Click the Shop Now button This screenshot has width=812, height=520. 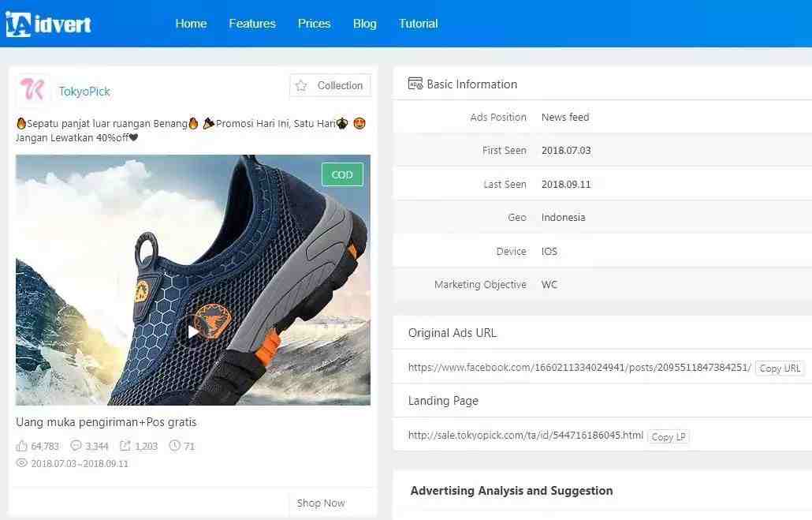click(x=321, y=503)
